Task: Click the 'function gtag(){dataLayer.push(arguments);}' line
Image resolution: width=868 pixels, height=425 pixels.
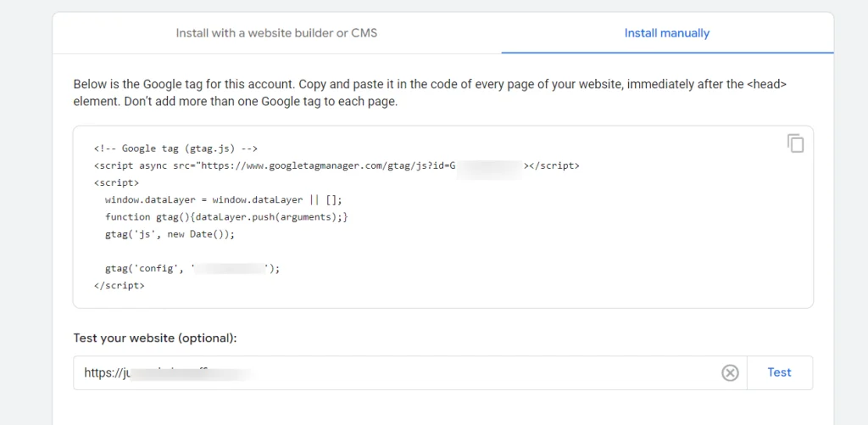Action: point(226,217)
